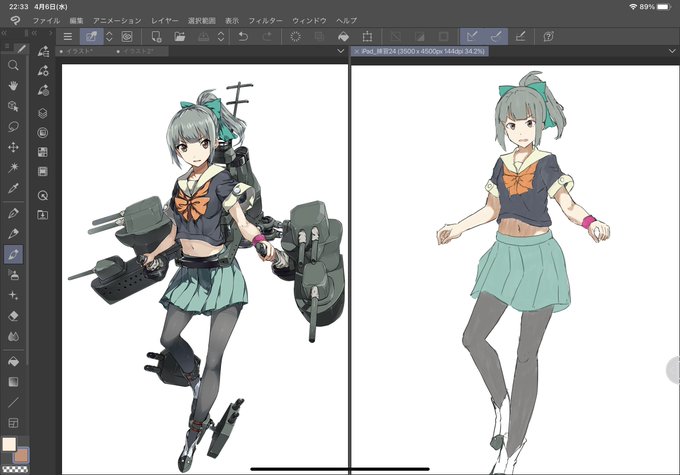Select the Hand move-view tool
680x475 pixels.
(13, 85)
